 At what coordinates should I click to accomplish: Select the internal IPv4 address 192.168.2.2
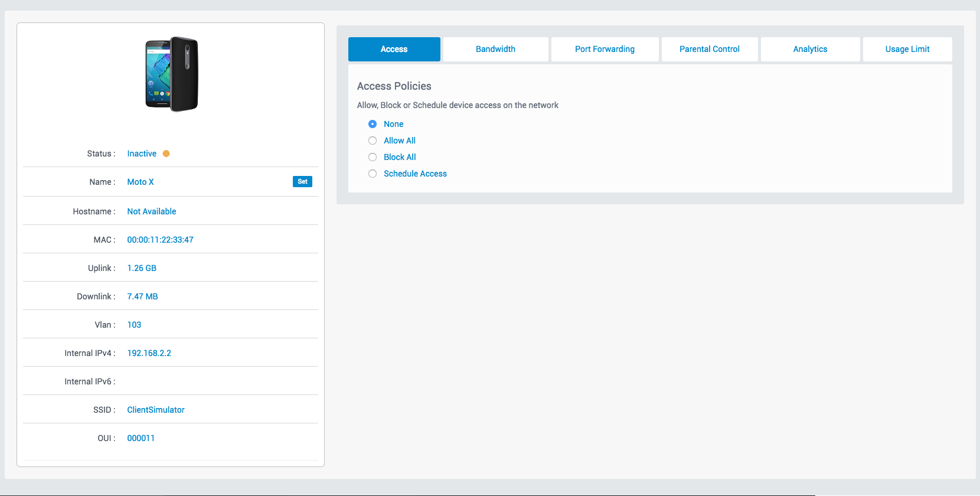149,353
